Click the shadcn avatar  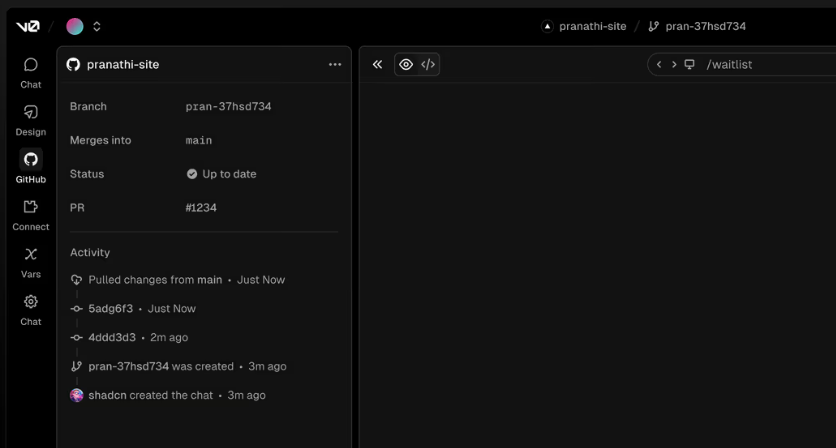point(76,395)
